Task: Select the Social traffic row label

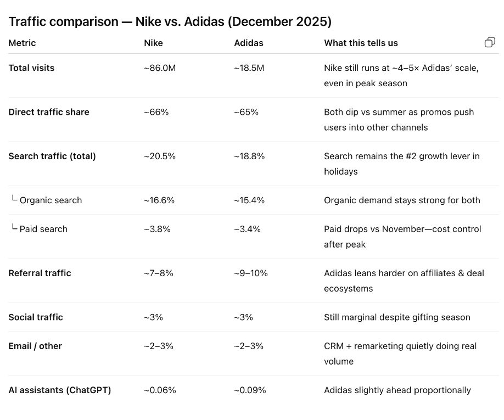Action: tap(36, 317)
